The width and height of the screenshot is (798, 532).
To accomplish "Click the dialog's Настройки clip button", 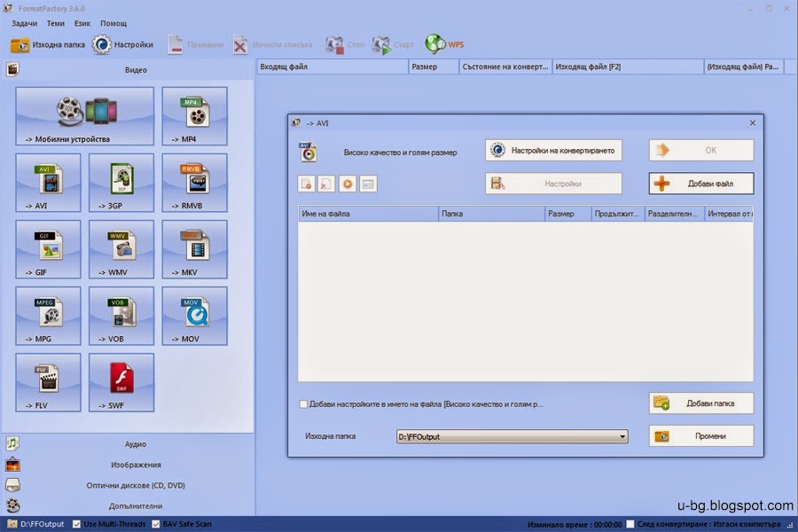I will 553,184.
